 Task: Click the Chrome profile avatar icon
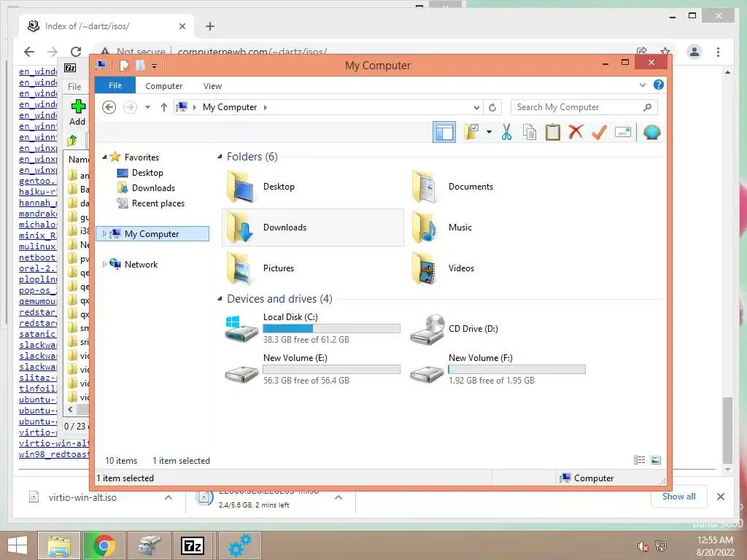[x=694, y=52]
